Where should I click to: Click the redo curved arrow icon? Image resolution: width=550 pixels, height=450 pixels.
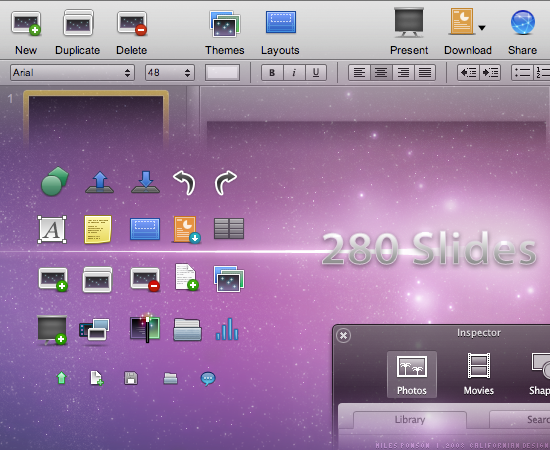[226, 182]
